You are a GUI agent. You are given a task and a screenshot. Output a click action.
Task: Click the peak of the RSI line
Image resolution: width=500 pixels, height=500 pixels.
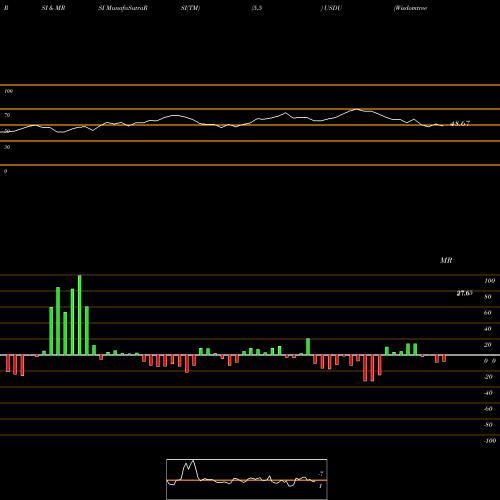(x=356, y=109)
